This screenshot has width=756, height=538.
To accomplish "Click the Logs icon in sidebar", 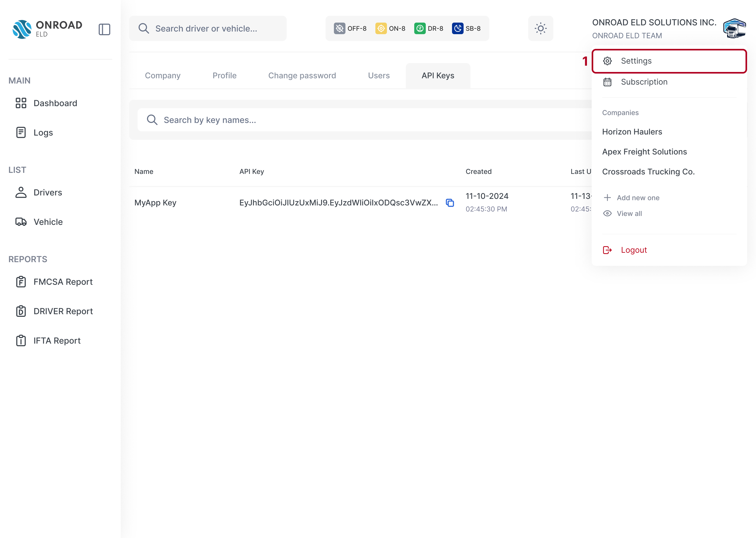I will tap(21, 132).
